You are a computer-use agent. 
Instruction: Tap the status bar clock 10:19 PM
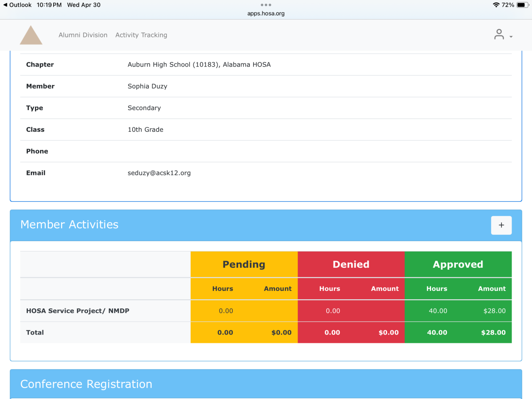click(49, 5)
